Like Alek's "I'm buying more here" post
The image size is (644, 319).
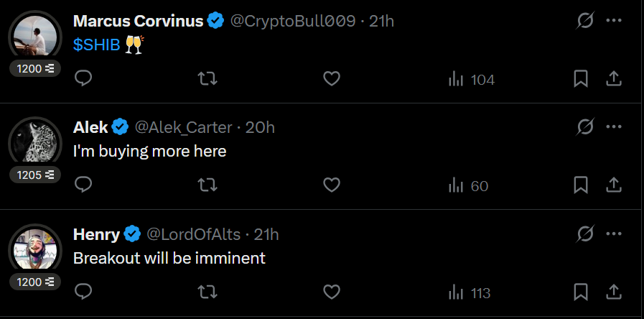click(x=331, y=185)
